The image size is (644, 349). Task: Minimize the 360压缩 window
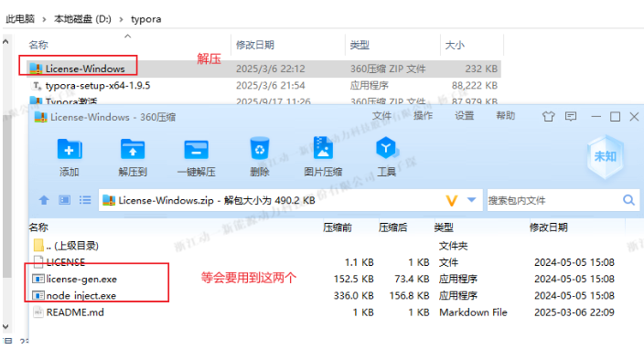click(596, 117)
